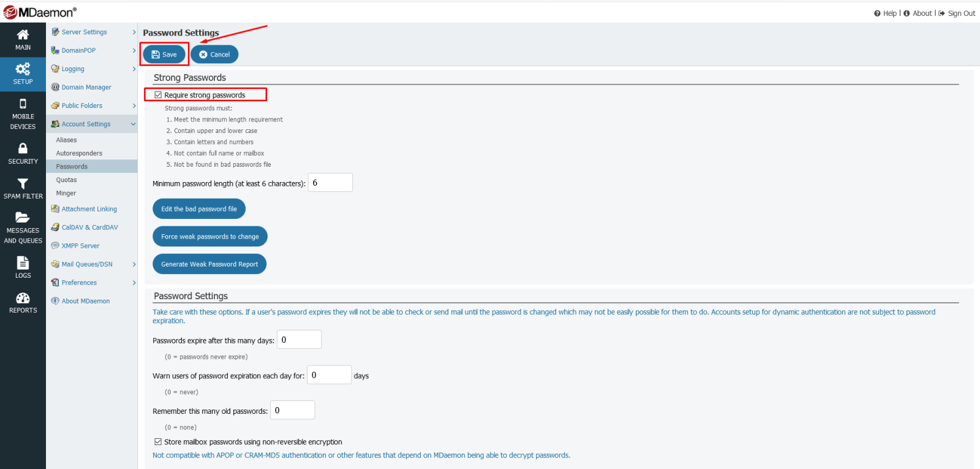Click the Sign Out link text
This screenshot has height=469, width=980.
(x=962, y=13)
